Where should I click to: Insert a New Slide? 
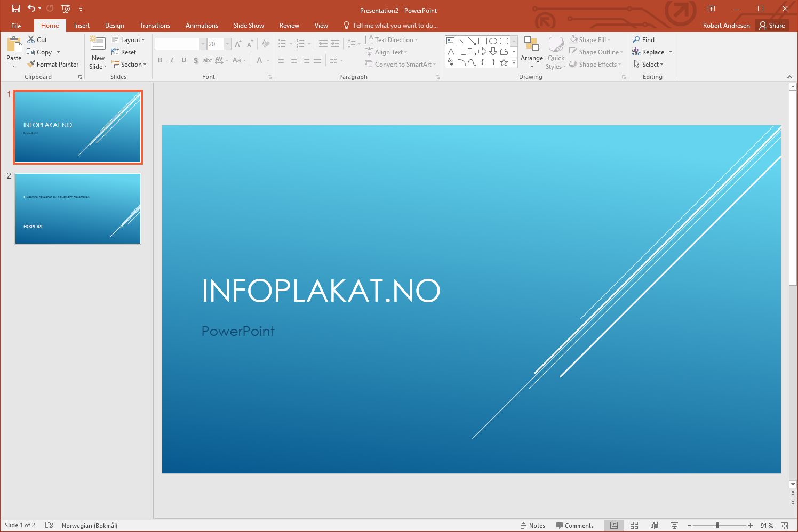pyautogui.click(x=98, y=45)
